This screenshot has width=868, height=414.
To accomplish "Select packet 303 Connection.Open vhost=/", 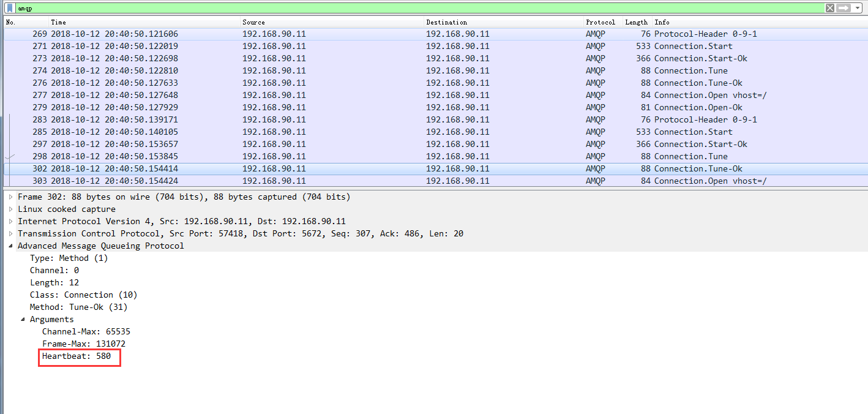I will click(x=435, y=181).
